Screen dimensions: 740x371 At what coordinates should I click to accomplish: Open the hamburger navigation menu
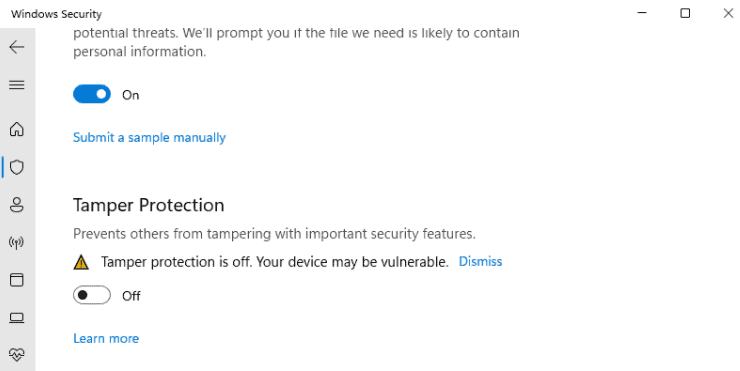click(x=17, y=85)
